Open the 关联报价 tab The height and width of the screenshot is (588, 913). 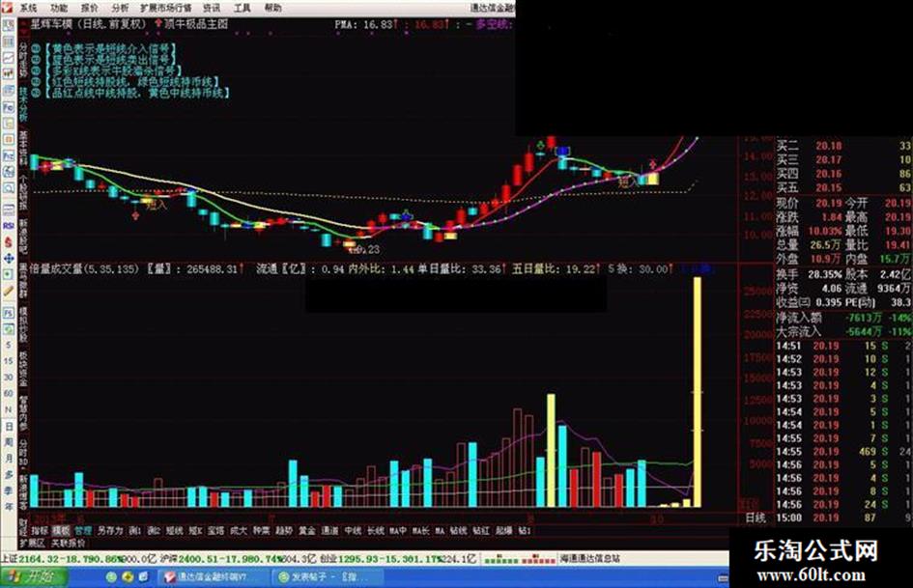pyautogui.click(x=69, y=544)
